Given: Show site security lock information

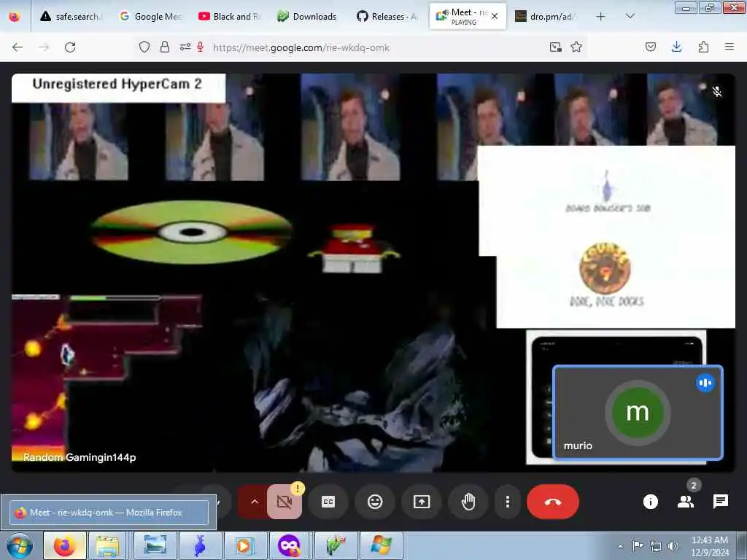Looking at the screenshot, I should point(165,47).
